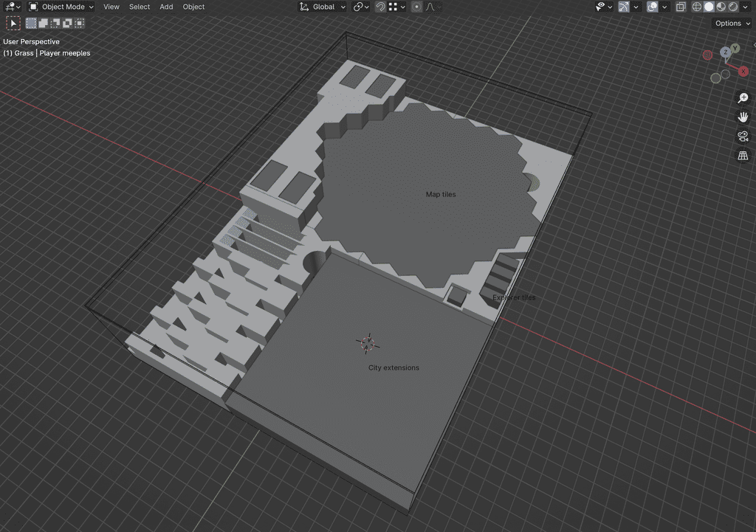The image size is (756, 532).
Task: Choose the set new selection mode
Action: coord(31,23)
